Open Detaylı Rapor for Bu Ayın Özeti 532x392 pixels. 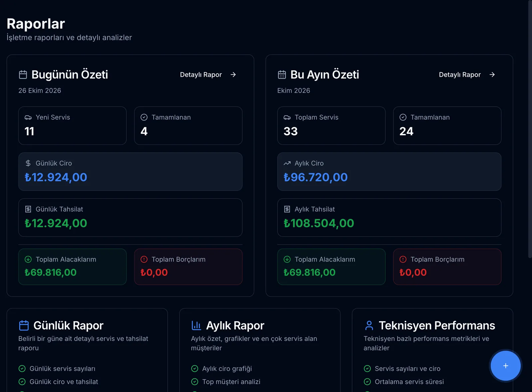[x=467, y=75]
